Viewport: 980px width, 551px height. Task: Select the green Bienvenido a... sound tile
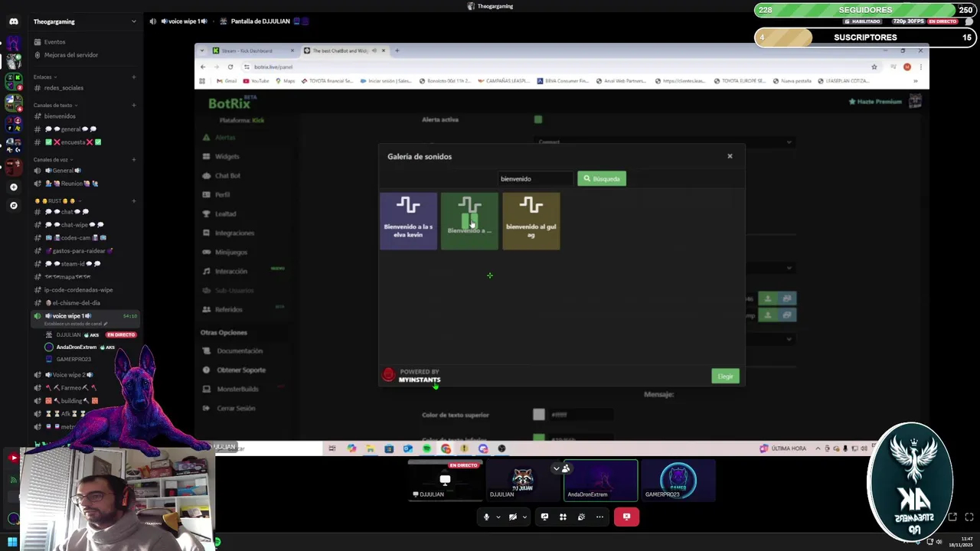(x=469, y=220)
